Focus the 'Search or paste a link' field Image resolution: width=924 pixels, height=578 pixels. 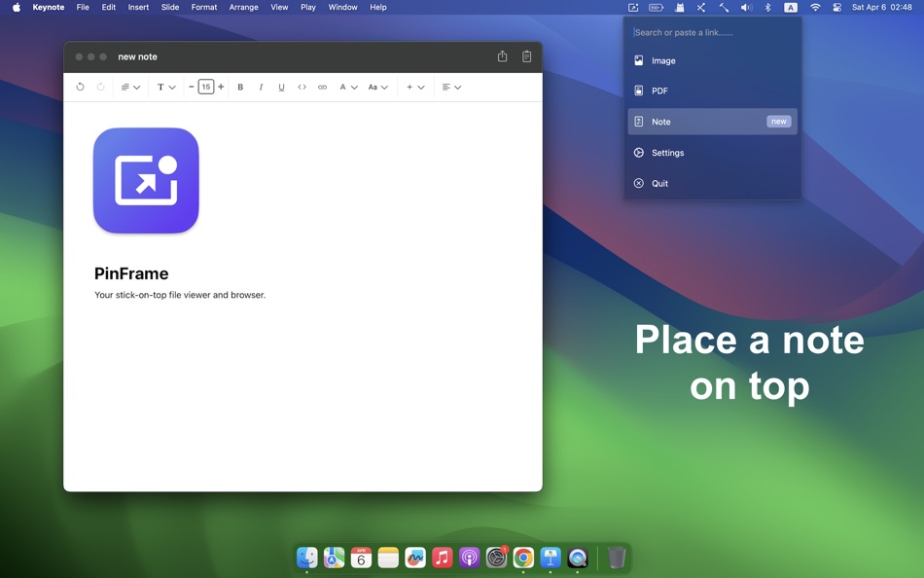click(x=712, y=32)
